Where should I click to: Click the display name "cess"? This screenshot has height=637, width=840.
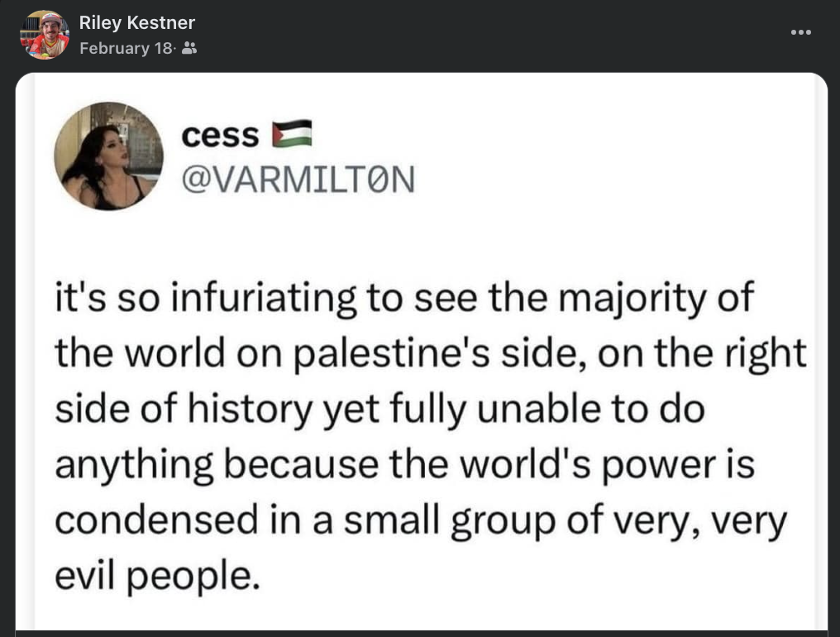(x=219, y=136)
